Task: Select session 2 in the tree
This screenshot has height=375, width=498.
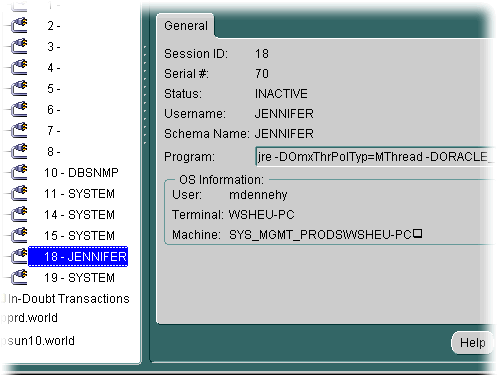Action: [53, 26]
